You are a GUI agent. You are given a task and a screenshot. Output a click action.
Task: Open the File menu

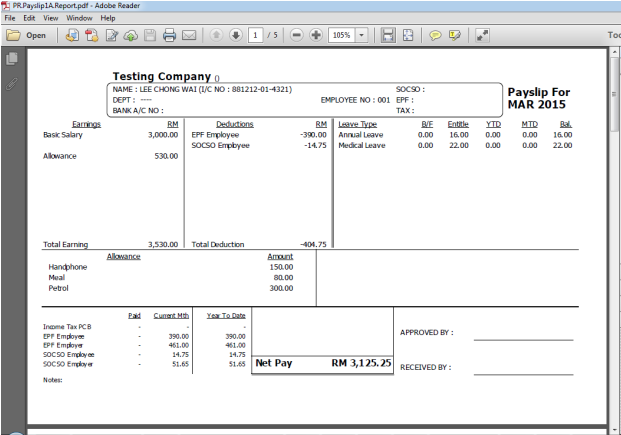coord(10,18)
